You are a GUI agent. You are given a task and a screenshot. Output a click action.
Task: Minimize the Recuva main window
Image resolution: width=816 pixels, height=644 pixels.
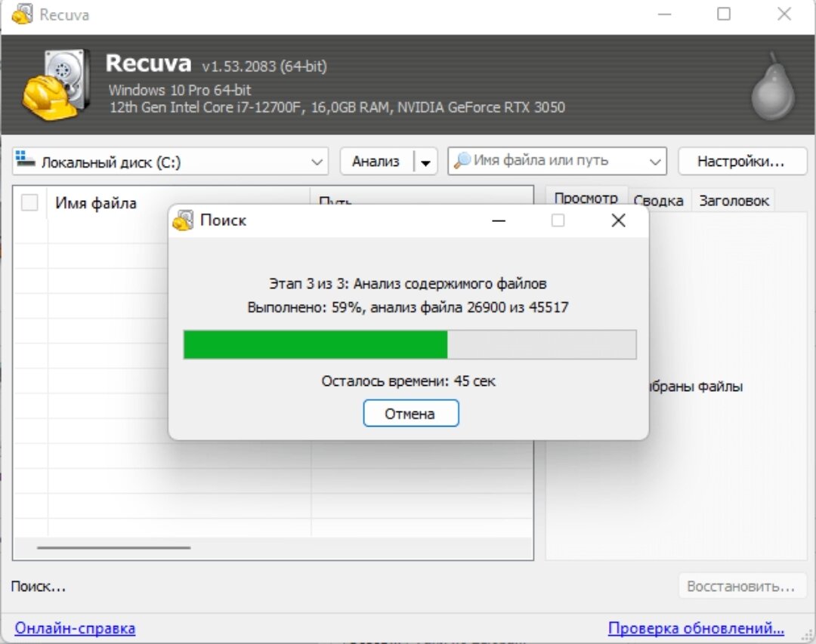tap(665, 14)
